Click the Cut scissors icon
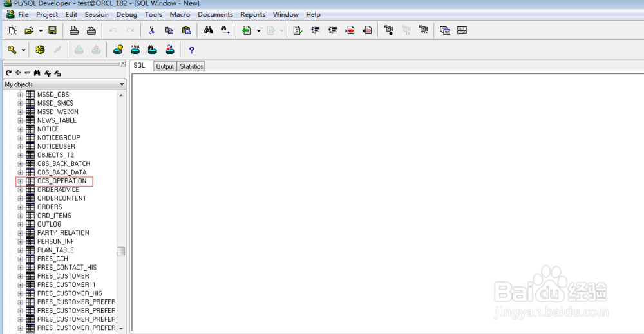644x334 pixels. (x=151, y=30)
